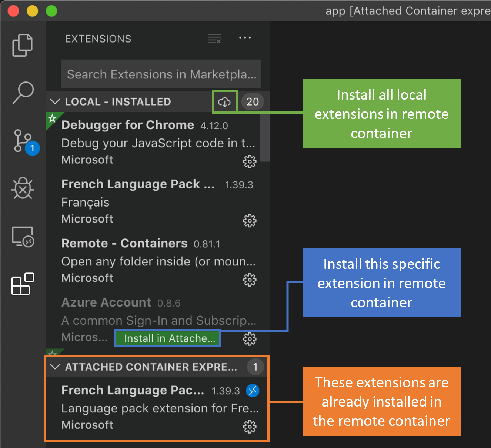Collapse the ATTACHED CONTAINER EXPRESS section

(54, 367)
